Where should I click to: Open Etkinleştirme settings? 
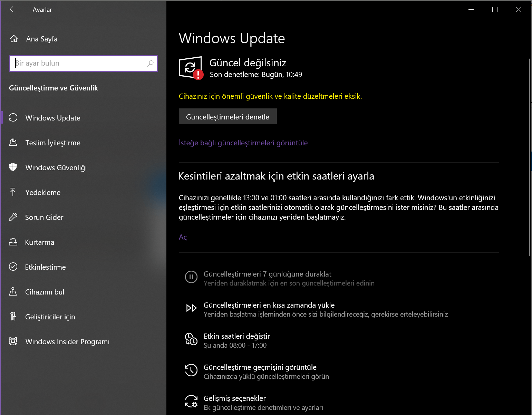(x=84, y=267)
